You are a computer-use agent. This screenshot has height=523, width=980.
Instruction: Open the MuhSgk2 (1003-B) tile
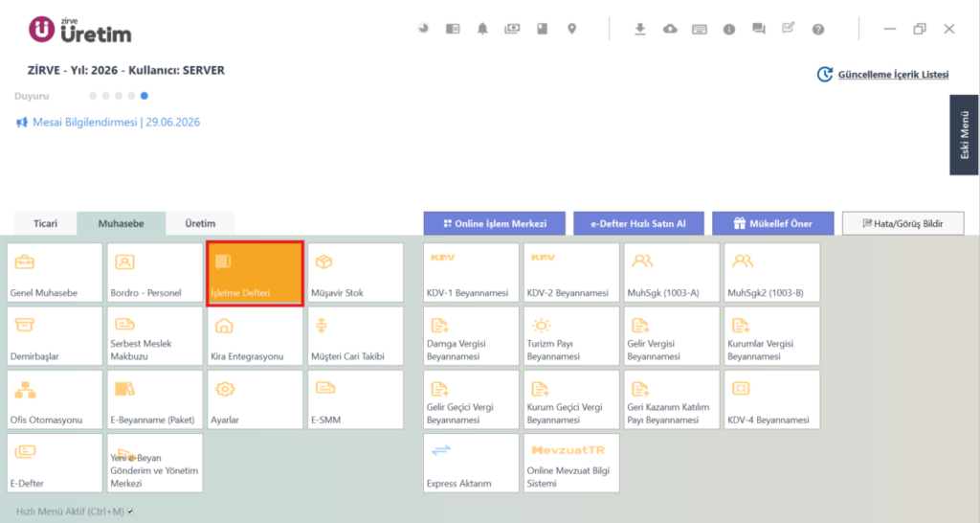[772, 273]
